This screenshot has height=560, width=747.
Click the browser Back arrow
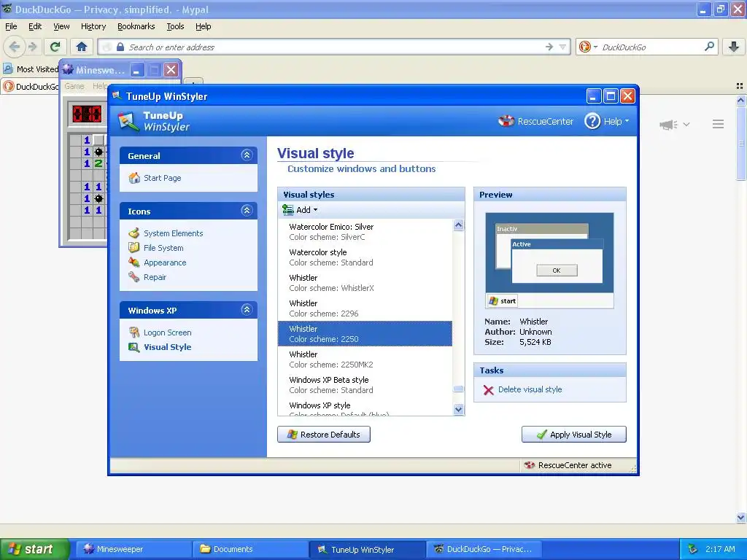(15, 47)
